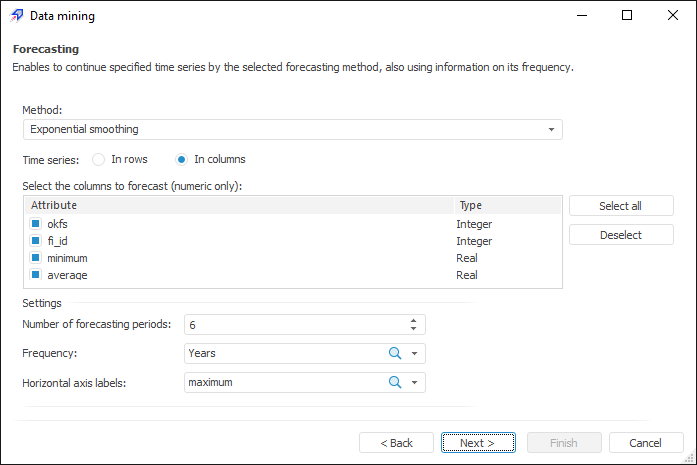The height and width of the screenshot is (465, 697).
Task: Expand the Horizontal axis labels dropdown arrow
Action: tap(415, 382)
